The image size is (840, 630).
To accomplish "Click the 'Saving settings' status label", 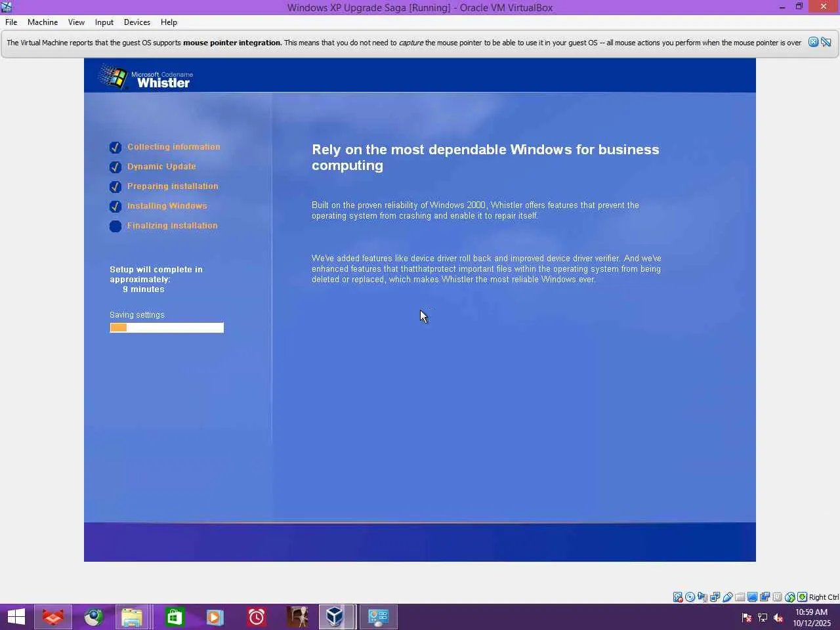I will (x=137, y=315).
